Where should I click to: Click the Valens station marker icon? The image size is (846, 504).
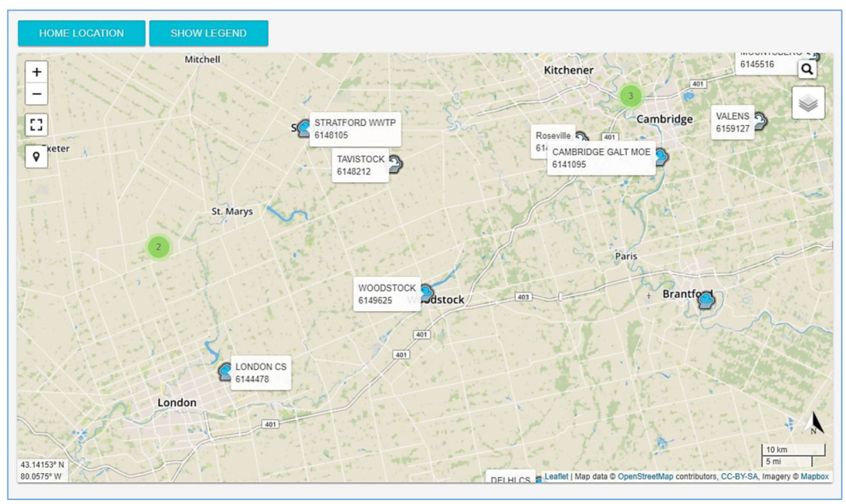pos(760,120)
